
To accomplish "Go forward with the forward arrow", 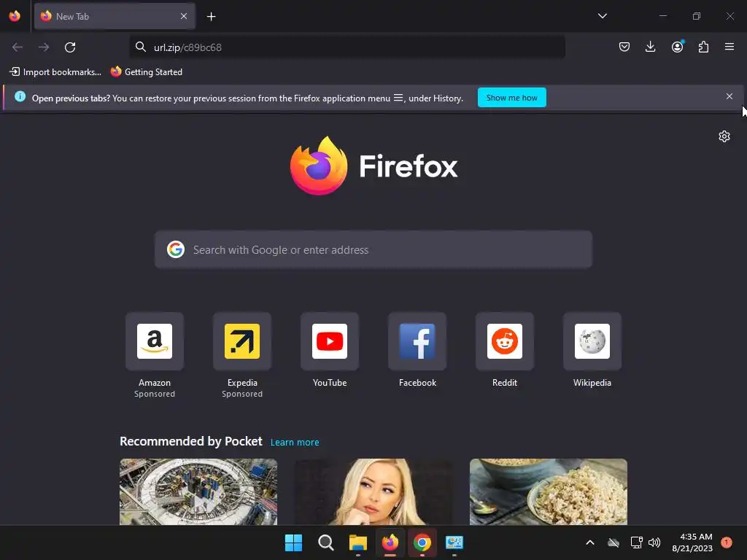I will (x=44, y=47).
